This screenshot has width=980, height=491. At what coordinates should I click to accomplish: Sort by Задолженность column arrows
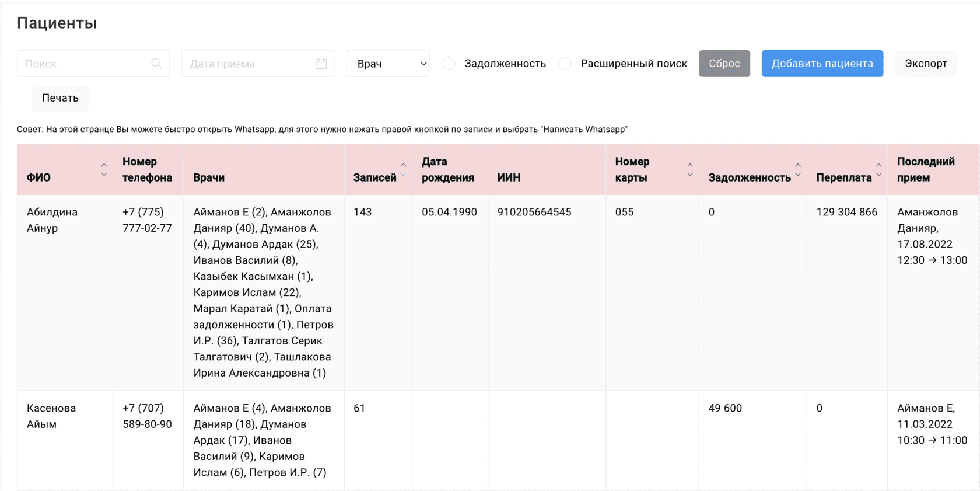(798, 170)
